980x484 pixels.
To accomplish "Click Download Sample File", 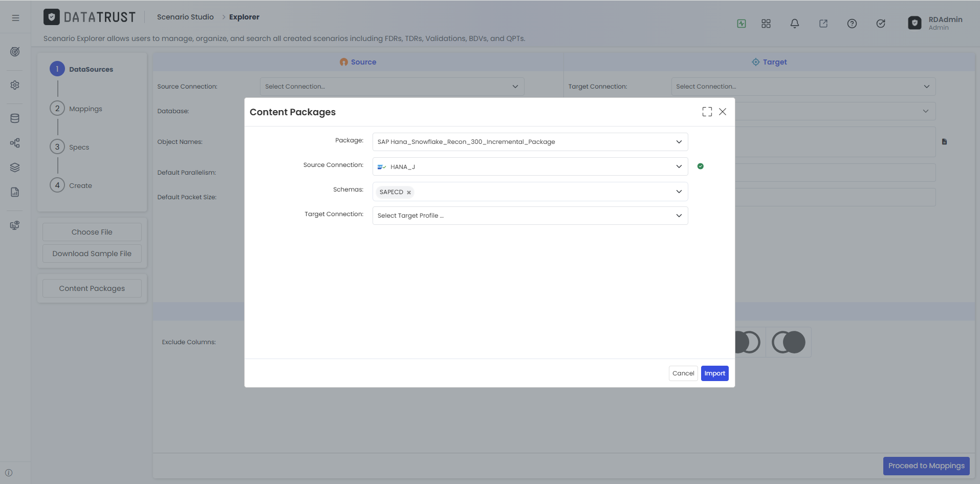I will [x=92, y=254].
